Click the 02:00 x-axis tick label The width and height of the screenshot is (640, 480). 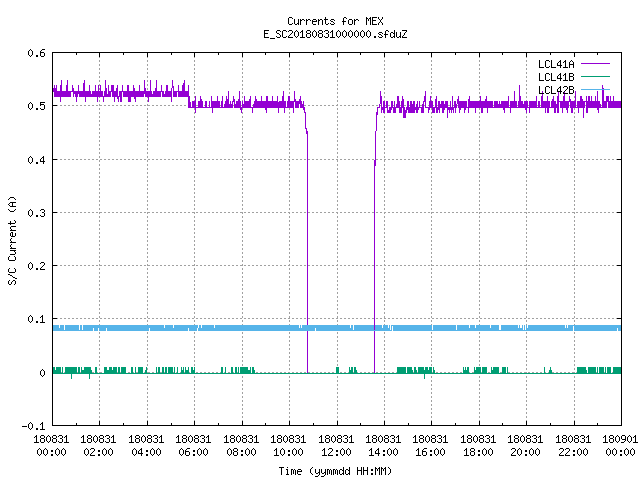(98, 452)
